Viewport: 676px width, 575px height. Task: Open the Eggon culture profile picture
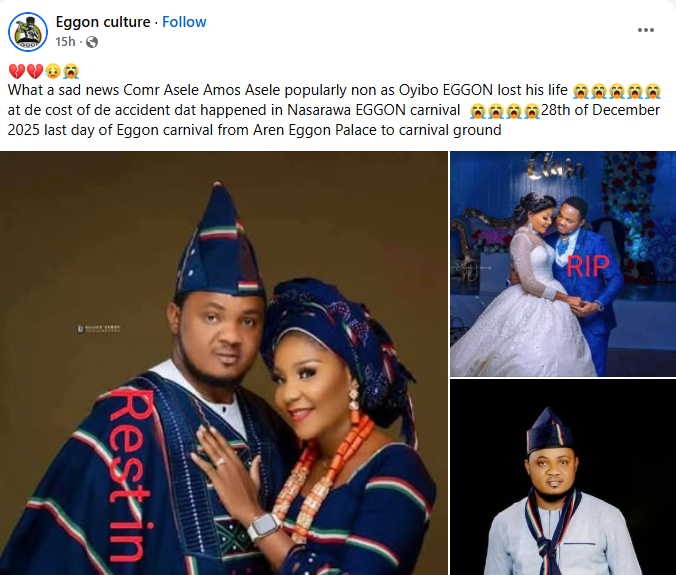(x=28, y=31)
